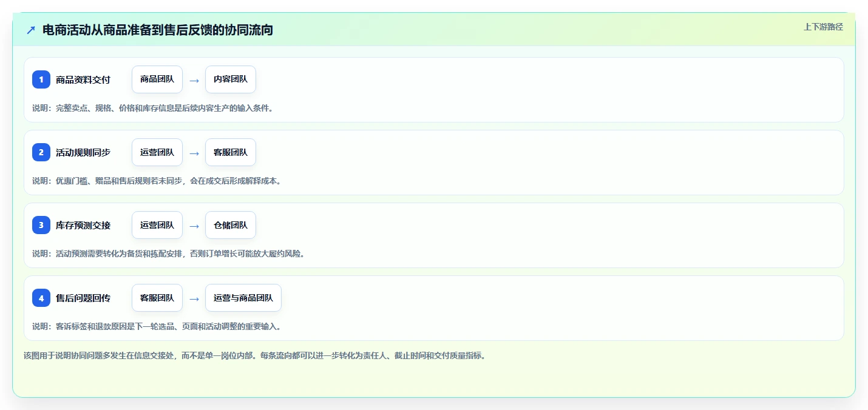The width and height of the screenshot is (868, 410).
Task: Click the step 3 number badge
Action: (x=41, y=225)
